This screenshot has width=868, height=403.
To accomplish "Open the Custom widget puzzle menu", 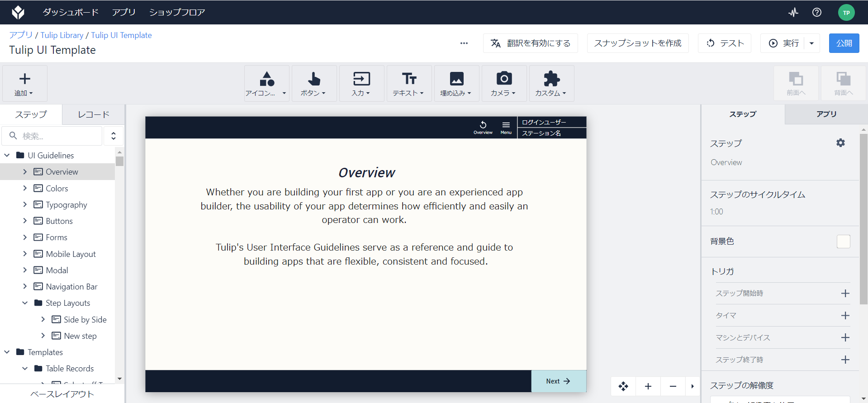I will (x=551, y=84).
